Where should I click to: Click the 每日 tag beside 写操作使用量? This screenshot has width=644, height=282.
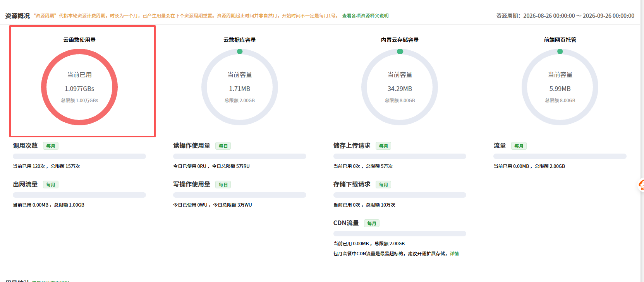click(x=223, y=185)
